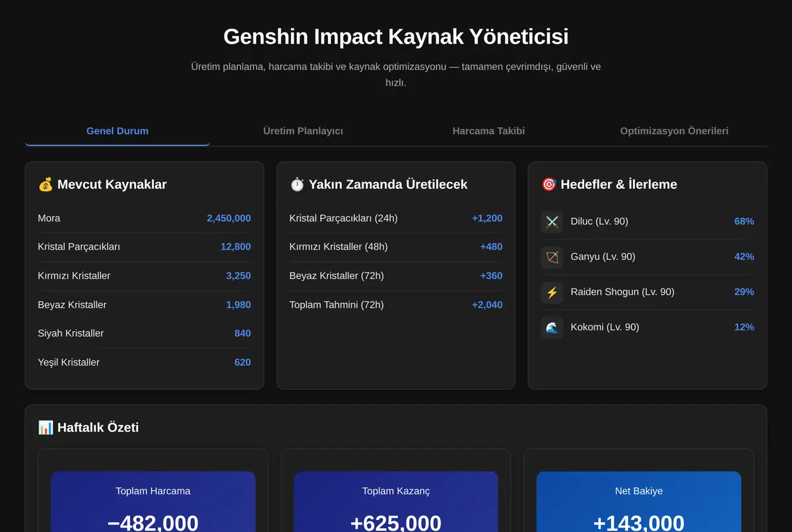
Task: Select the Optimizasyon Önerileri tab
Action: 674,131
